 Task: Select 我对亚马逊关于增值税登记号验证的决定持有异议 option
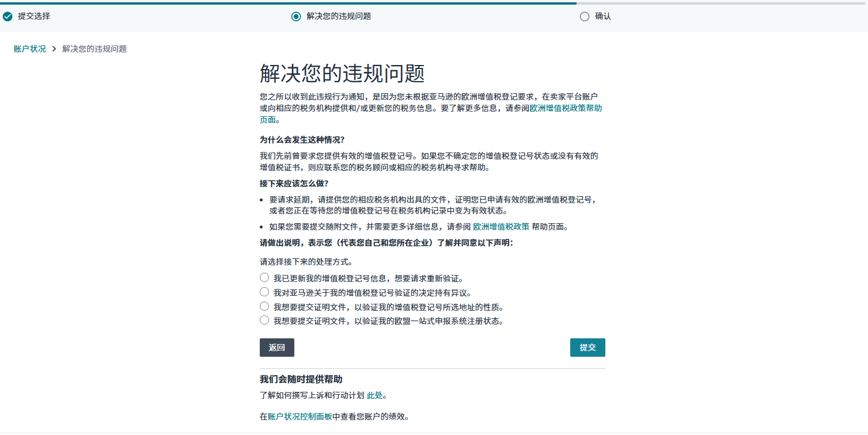pyautogui.click(x=264, y=292)
